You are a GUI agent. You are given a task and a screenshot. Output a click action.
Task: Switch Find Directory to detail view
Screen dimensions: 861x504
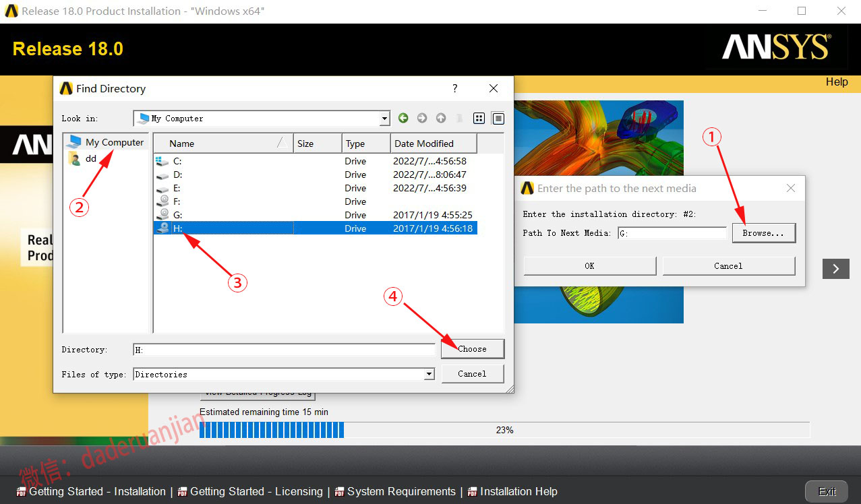(498, 118)
